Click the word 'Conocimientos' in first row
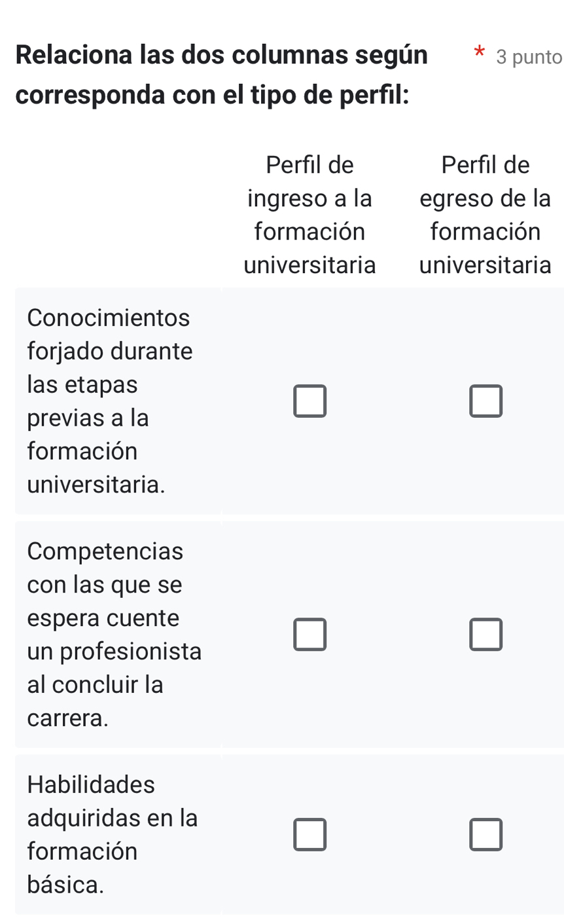The width and height of the screenshot is (564, 924). pyautogui.click(x=109, y=318)
